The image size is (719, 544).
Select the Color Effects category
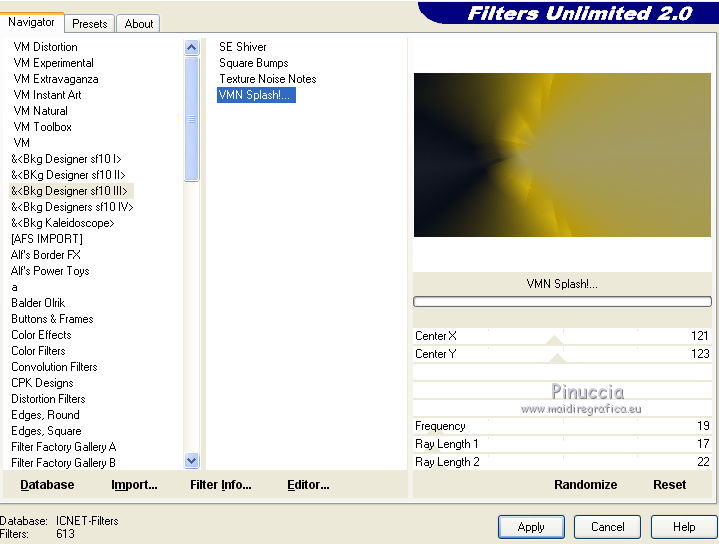[x=41, y=335]
